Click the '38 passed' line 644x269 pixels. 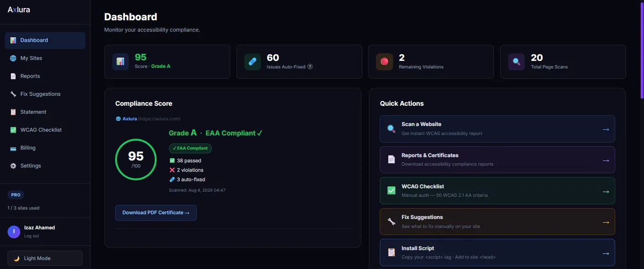tap(185, 161)
